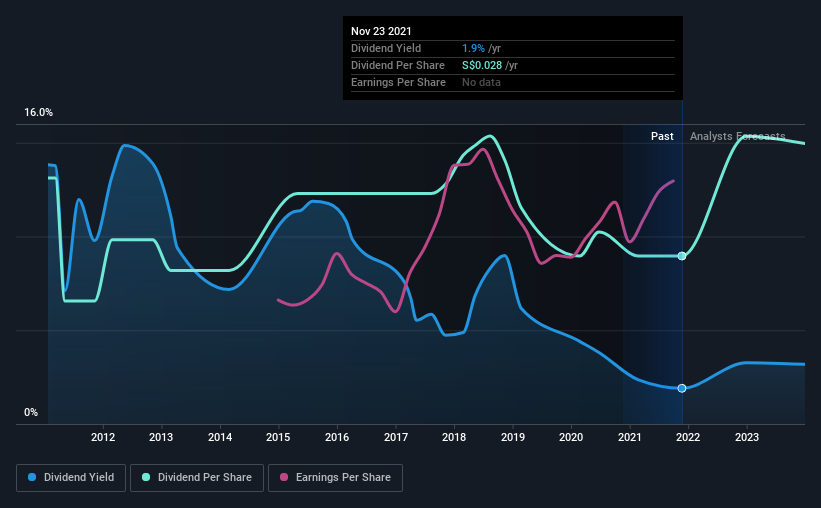The width and height of the screenshot is (821, 508).
Task: Click the blue Dividend Yield legend dot
Action: (32, 477)
